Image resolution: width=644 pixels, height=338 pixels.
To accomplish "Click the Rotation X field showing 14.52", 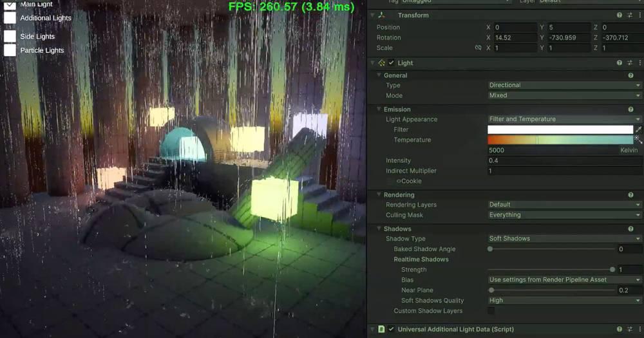I will pyautogui.click(x=515, y=37).
